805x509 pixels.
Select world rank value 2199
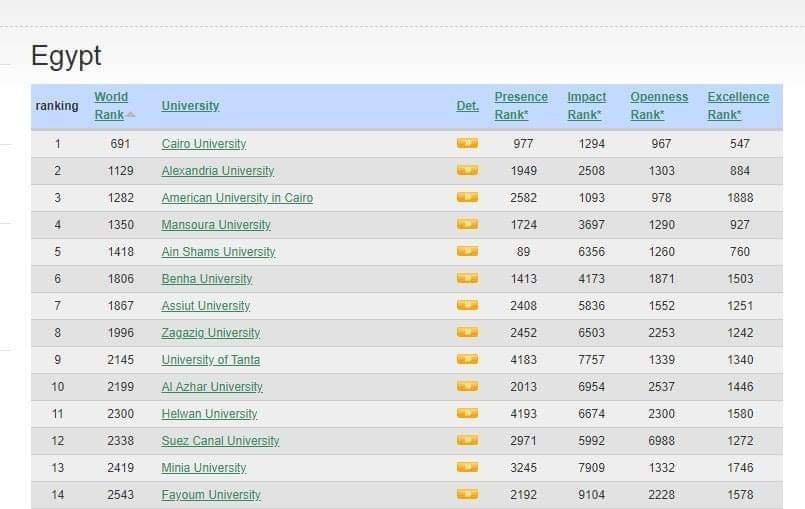(121, 387)
